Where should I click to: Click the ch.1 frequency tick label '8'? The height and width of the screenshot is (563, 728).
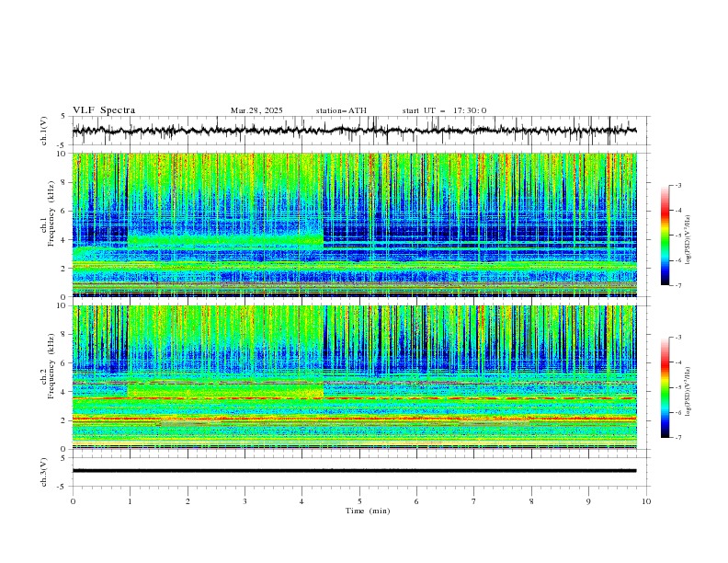tap(65, 182)
